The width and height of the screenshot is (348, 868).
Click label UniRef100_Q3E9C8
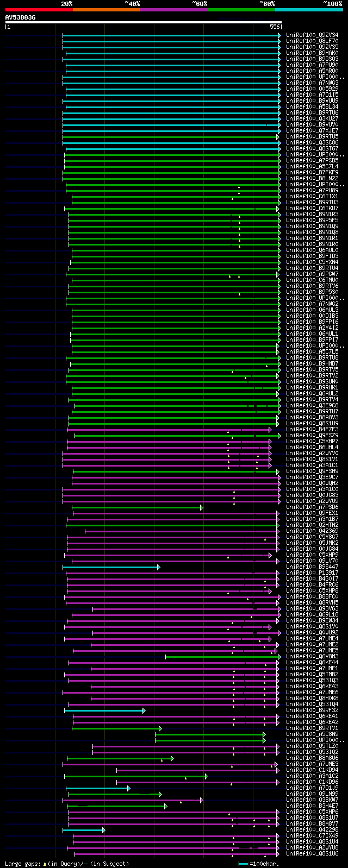point(312,406)
